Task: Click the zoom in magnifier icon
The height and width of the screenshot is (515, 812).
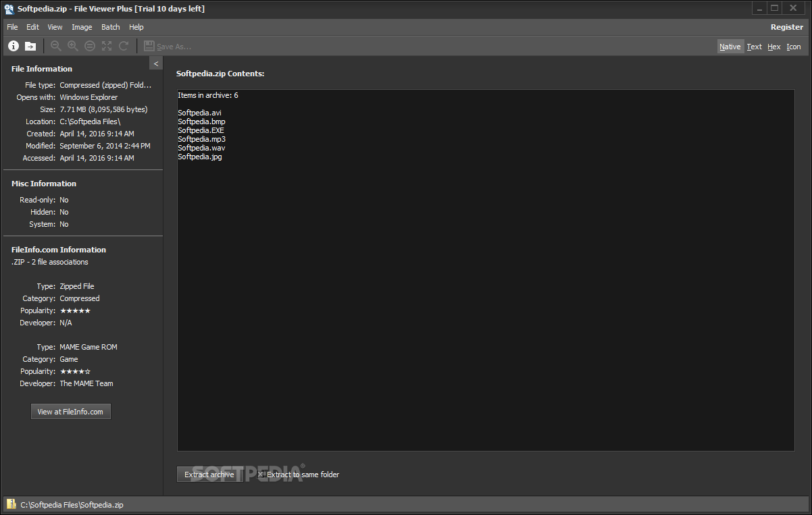Action: (73, 46)
